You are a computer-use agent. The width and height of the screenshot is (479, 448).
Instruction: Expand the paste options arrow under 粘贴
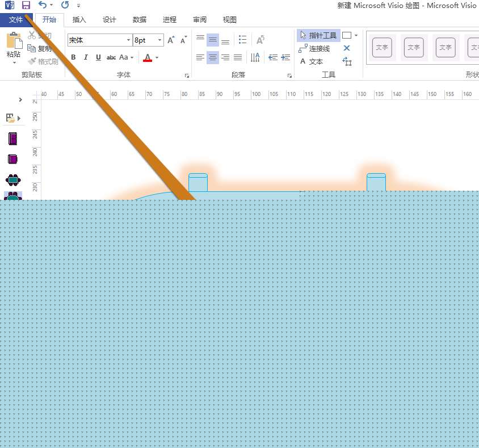click(x=14, y=62)
